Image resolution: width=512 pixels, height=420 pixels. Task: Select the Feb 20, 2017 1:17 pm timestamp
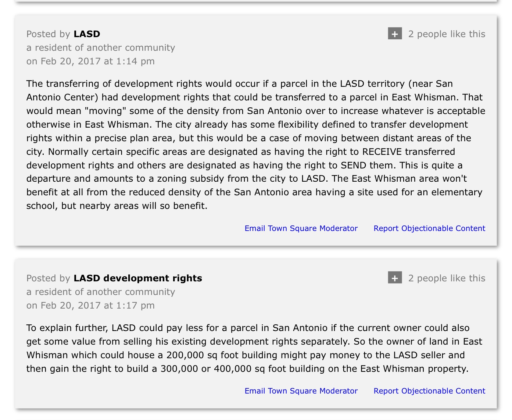[x=90, y=305]
